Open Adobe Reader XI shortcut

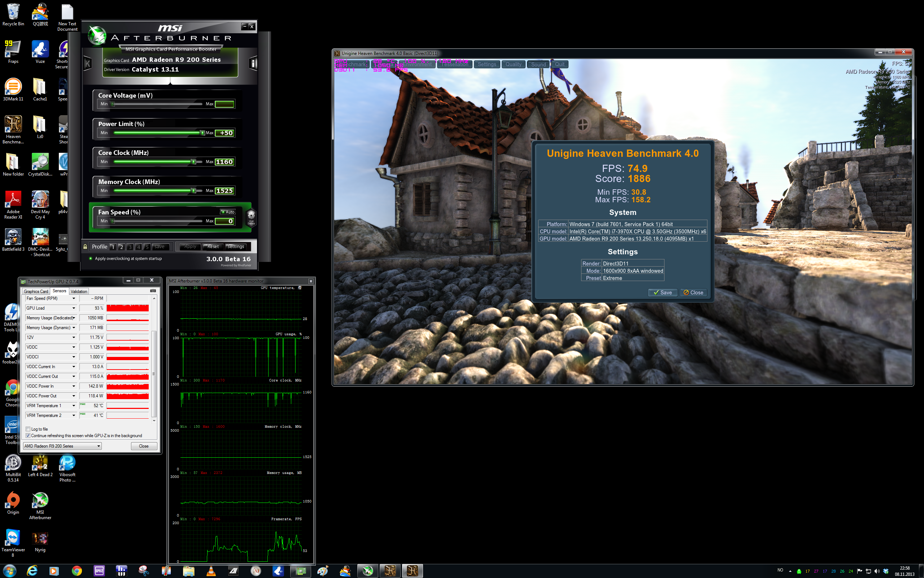tap(13, 204)
